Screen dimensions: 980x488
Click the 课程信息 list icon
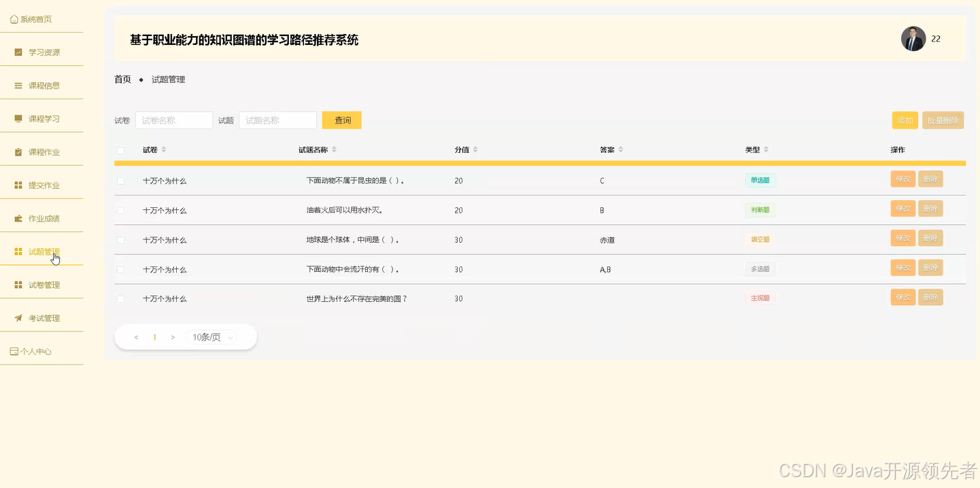pos(18,84)
